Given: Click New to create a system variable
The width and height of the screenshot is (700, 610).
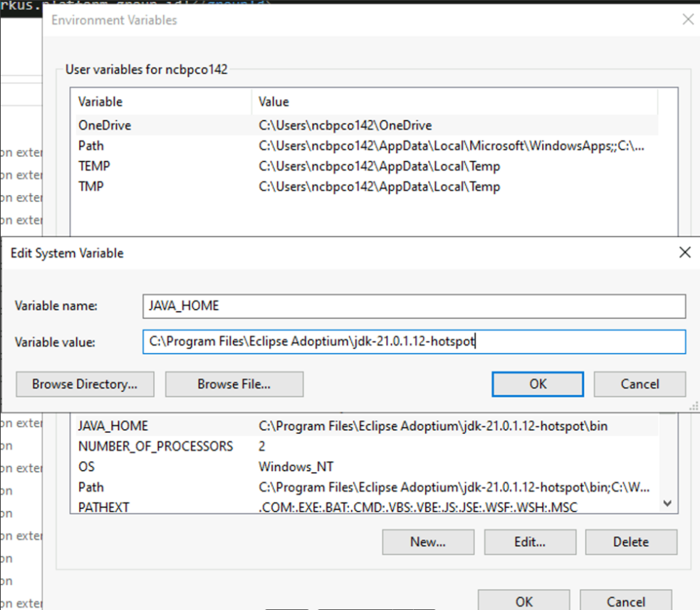Looking at the screenshot, I should [x=428, y=542].
